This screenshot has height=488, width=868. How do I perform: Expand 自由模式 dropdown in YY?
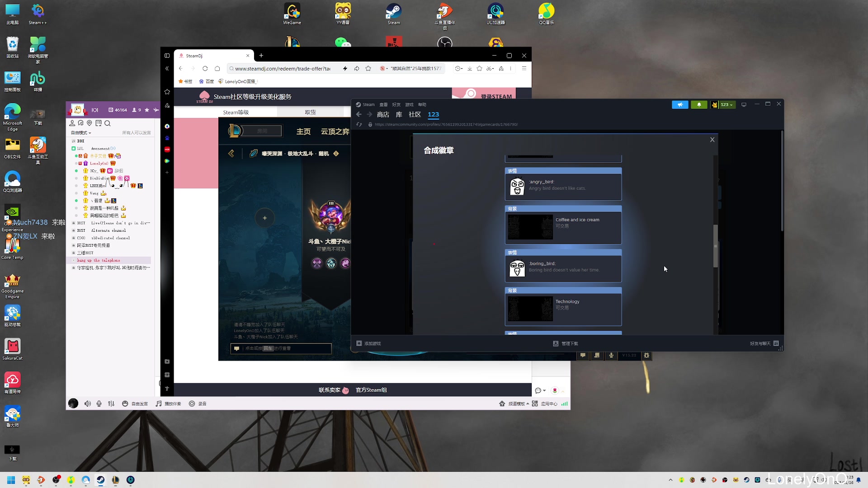[80, 133]
